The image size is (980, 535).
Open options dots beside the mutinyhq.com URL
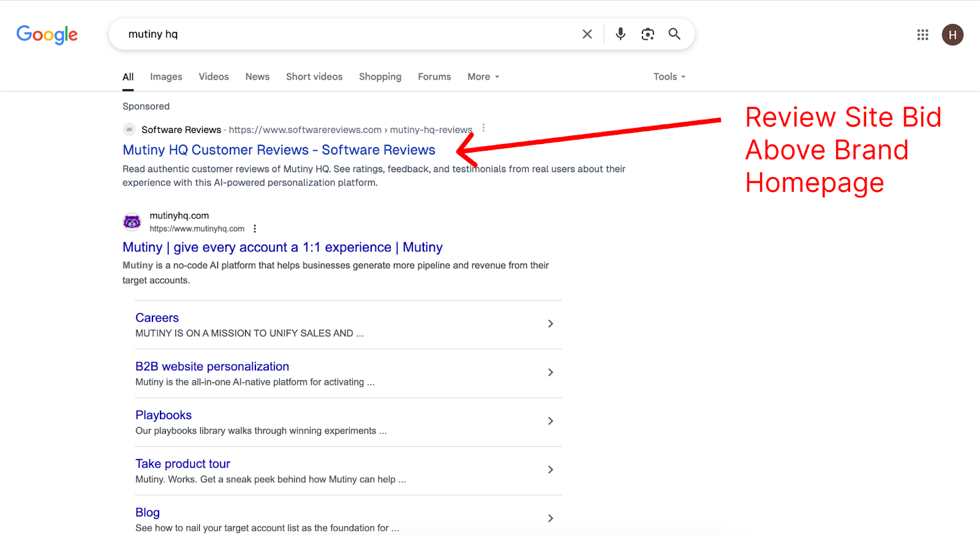[x=255, y=229]
